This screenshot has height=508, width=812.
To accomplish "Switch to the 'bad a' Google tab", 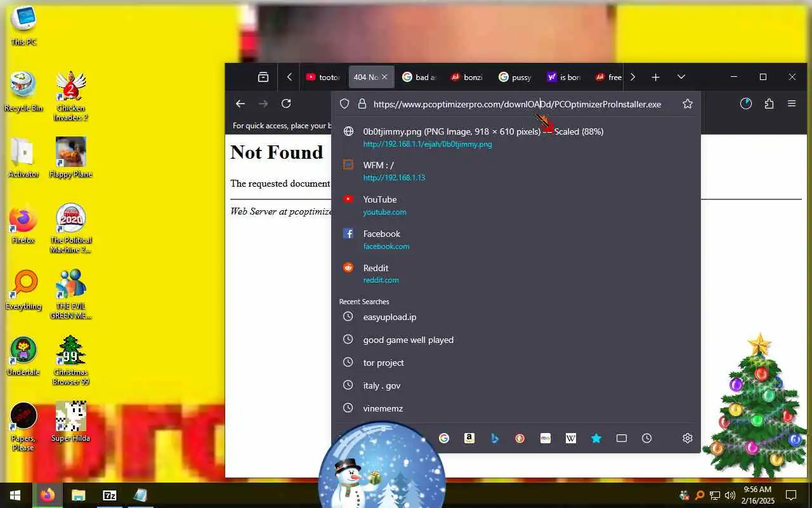I will tap(419, 77).
